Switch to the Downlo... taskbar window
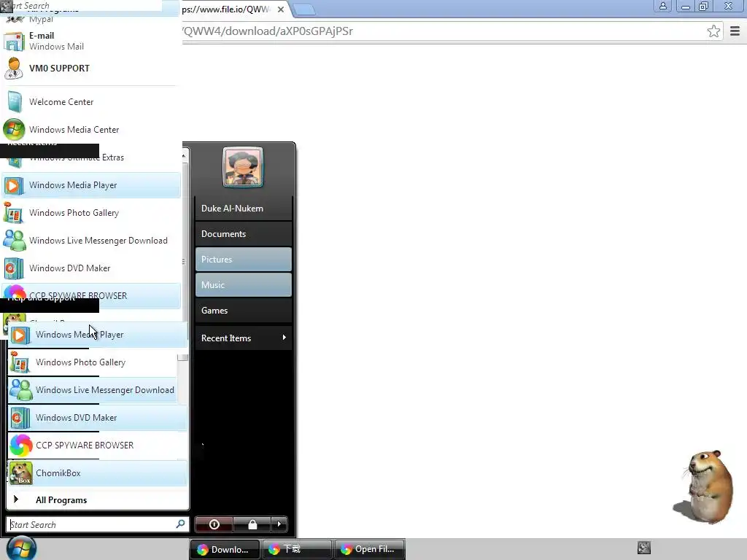Image resolution: width=747 pixels, height=560 pixels. (x=225, y=549)
